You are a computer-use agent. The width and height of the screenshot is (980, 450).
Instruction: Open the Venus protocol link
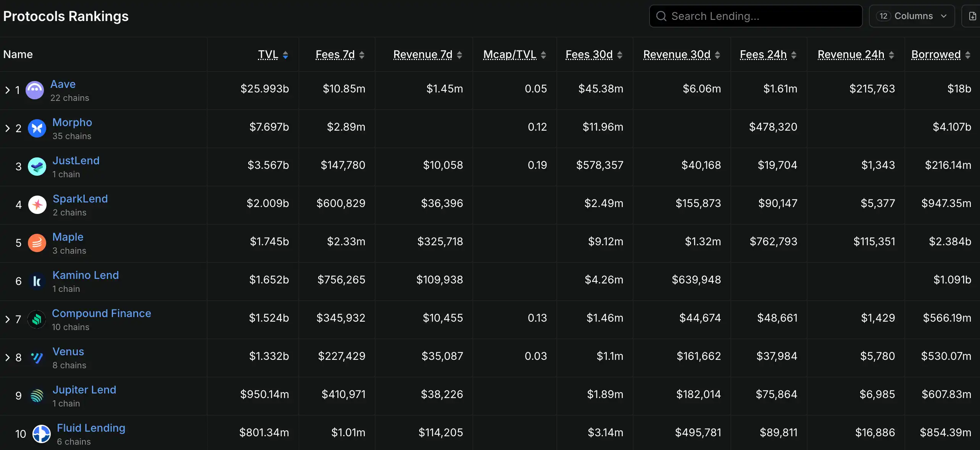[x=68, y=351]
